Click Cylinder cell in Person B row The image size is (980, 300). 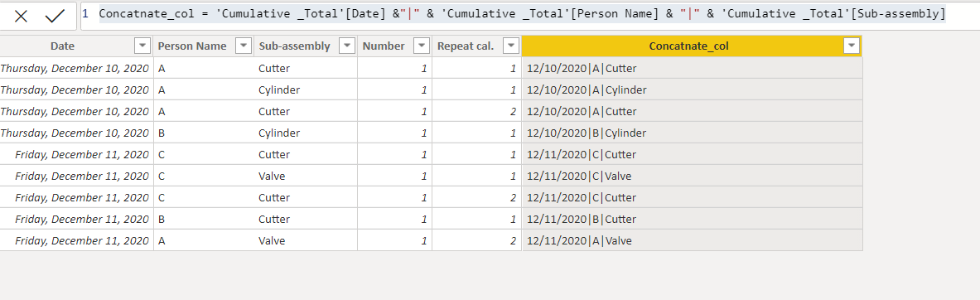(306, 133)
